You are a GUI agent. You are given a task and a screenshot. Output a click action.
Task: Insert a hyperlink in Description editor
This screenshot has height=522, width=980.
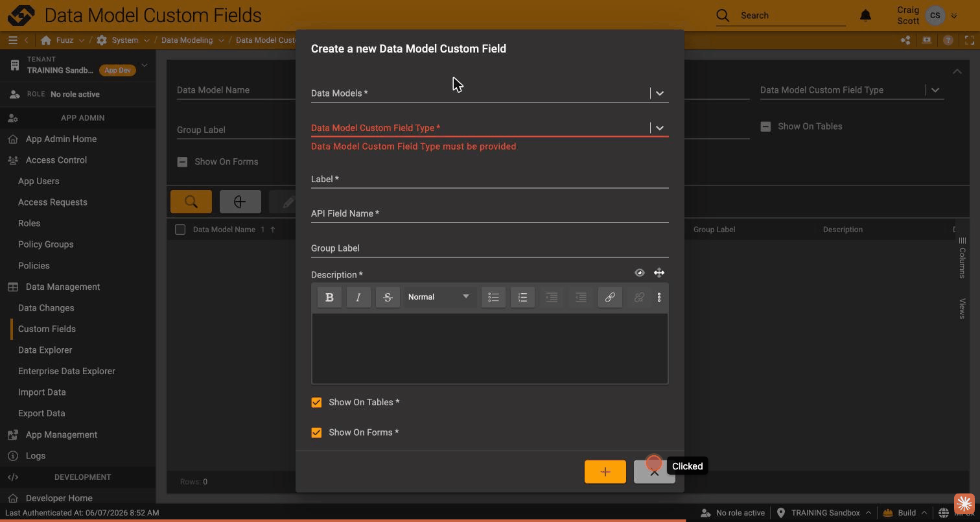[x=610, y=297]
